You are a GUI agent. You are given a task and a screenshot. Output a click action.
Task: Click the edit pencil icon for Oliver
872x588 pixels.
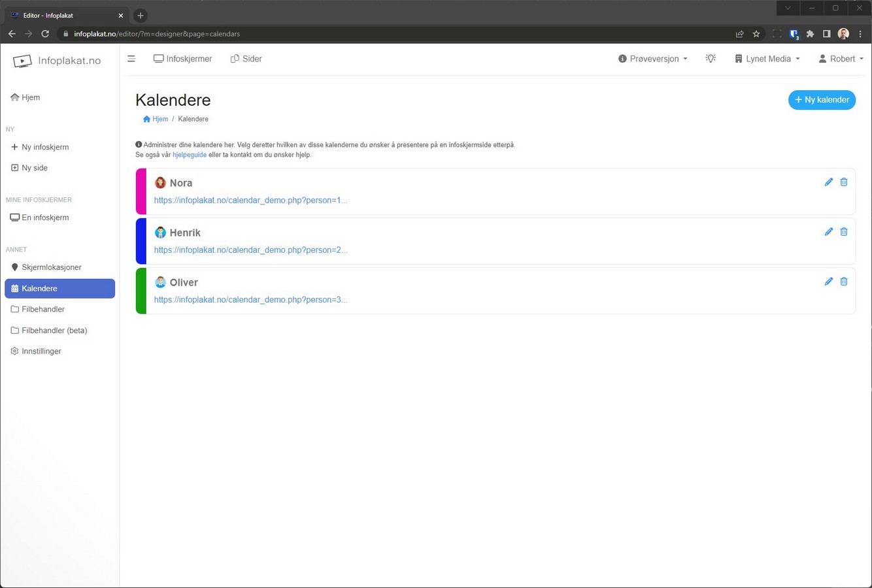pos(828,282)
